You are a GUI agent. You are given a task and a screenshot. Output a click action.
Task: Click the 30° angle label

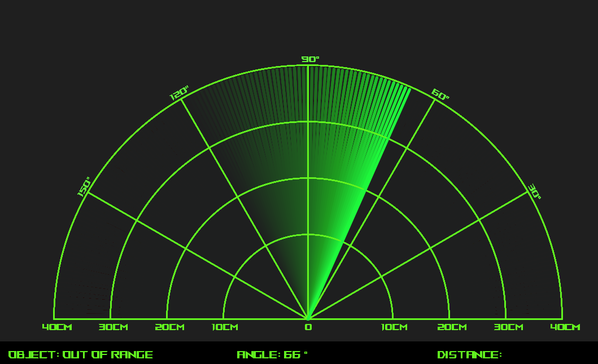pyautogui.click(x=534, y=191)
